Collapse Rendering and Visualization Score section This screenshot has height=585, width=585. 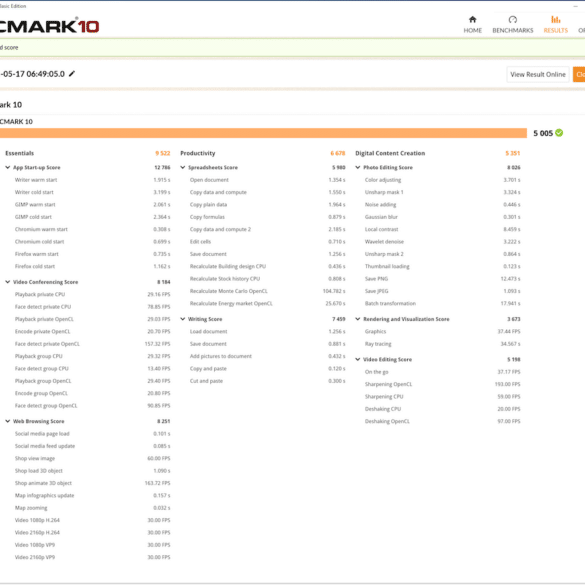coord(358,319)
